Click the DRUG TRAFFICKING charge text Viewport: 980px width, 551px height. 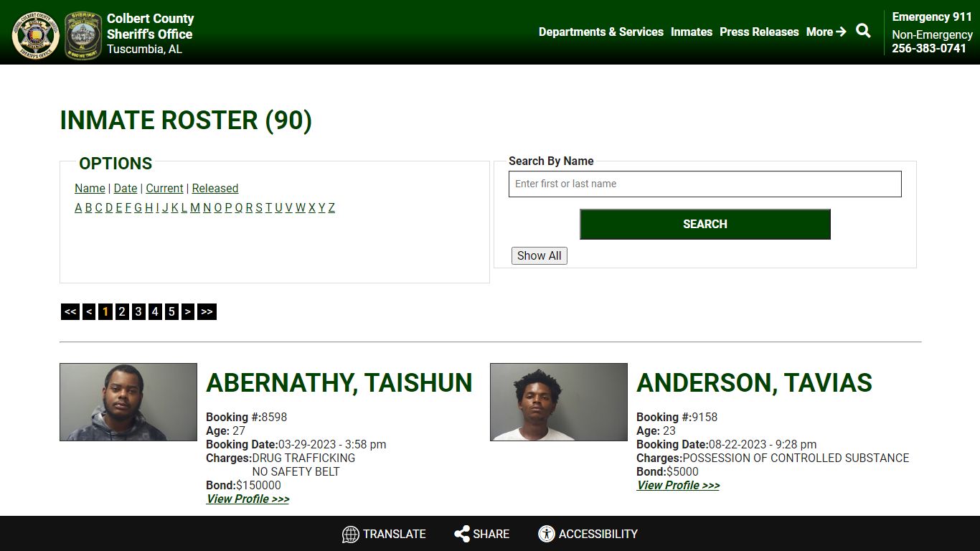point(303,458)
